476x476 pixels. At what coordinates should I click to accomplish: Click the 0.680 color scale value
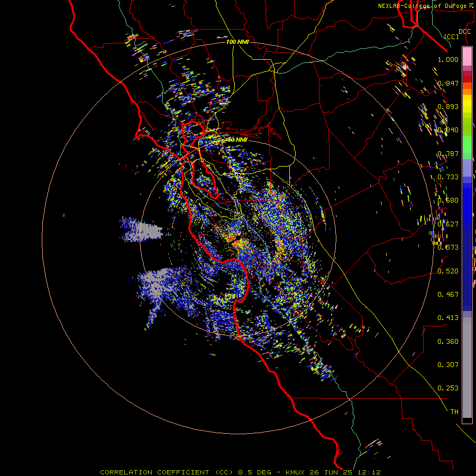pyautogui.click(x=448, y=200)
